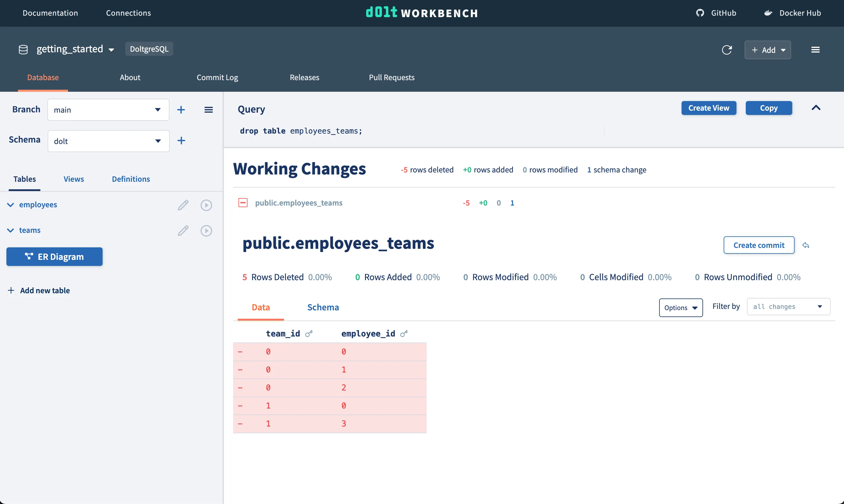Click the play icon for teams table
This screenshot has height=504, width=844.
pos(206,231)
